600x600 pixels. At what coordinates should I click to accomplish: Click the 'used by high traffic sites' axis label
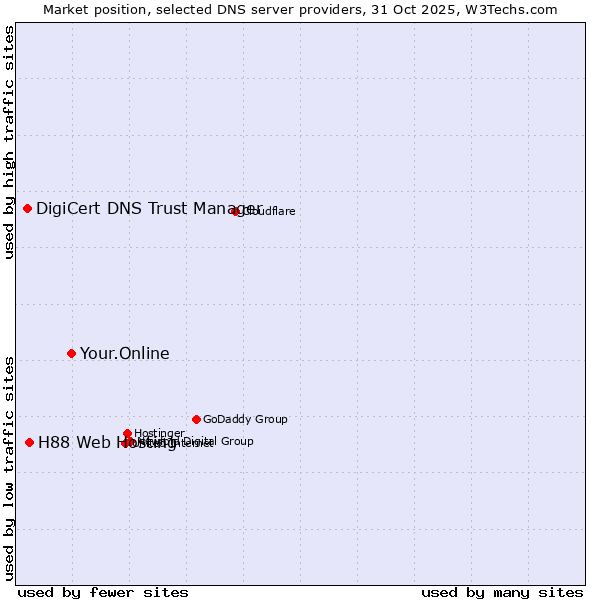(x=9, y=142)
